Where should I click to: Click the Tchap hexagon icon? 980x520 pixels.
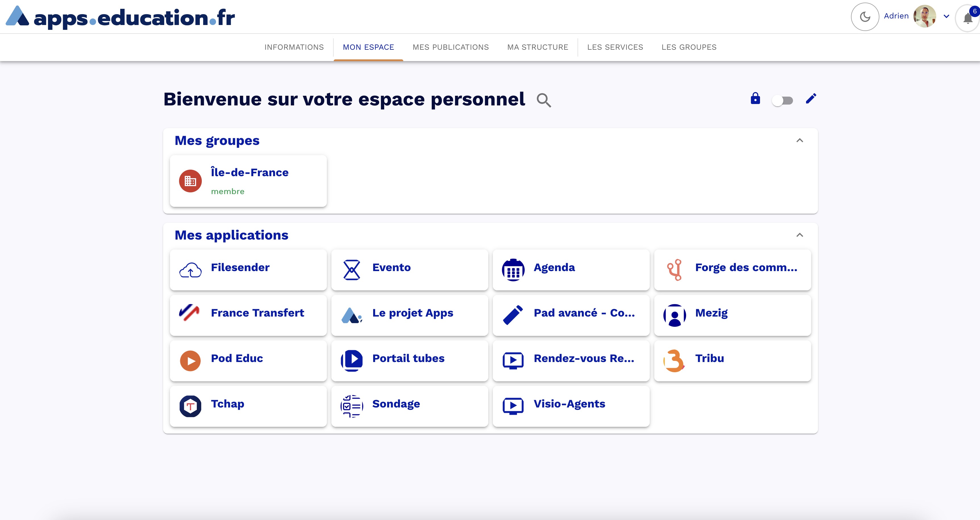pos(190,406)
